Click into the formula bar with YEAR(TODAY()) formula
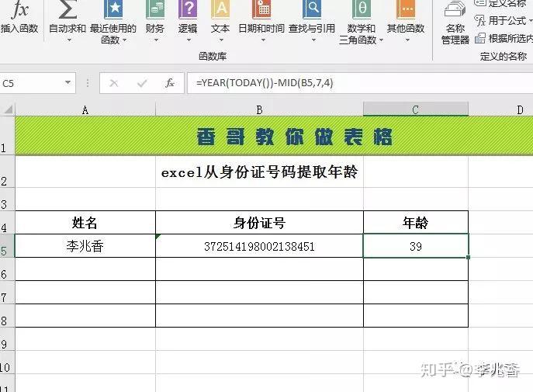This screenshot has width=533, height=392. pos(360,83)
